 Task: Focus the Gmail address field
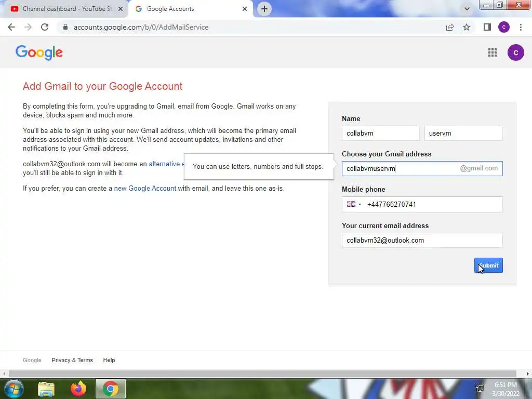pos(422,169)
